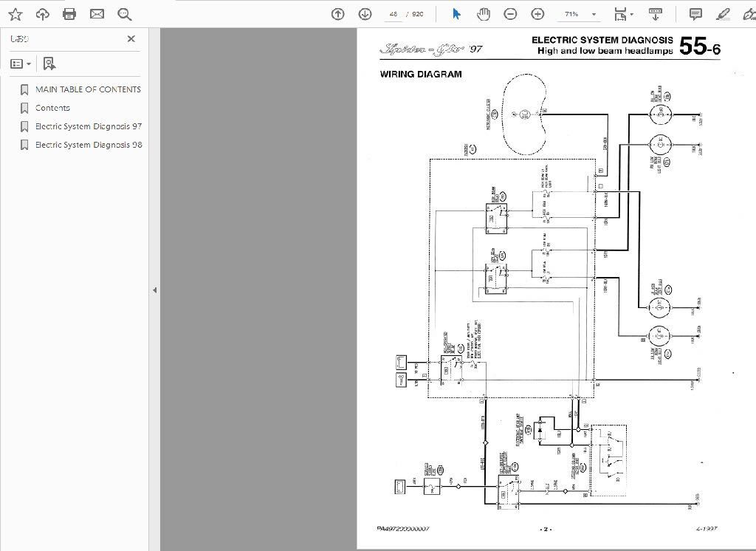This screenshot has width=756, height=551.
Task: Go to next page arrow
Action: (x=365, y=15)
